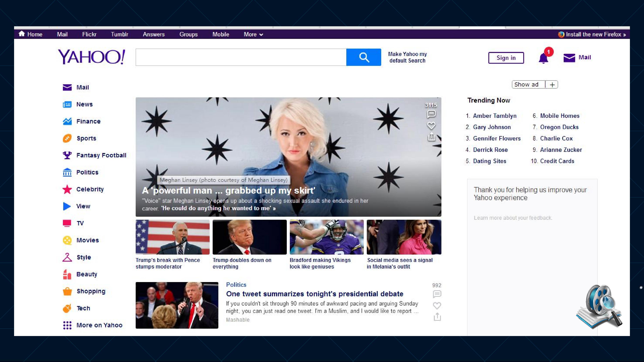Open the Arianne Zucker trending link

pyautogui.click(x=561, y=150)
